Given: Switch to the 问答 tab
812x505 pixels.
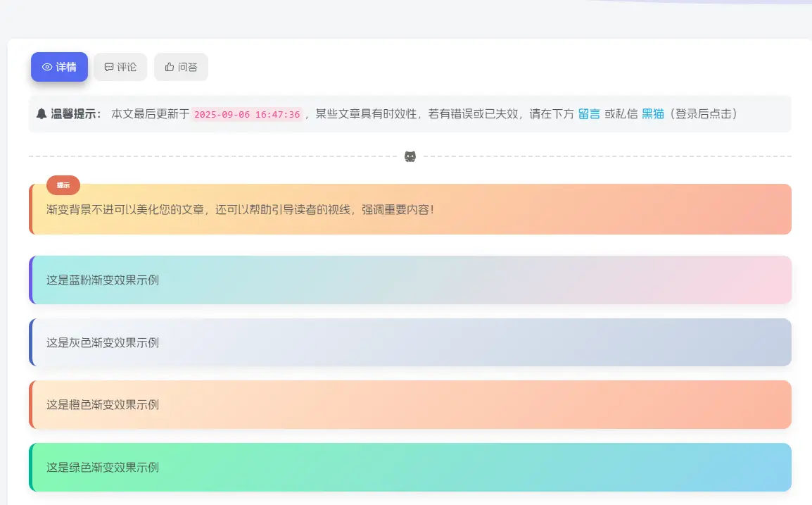Looking at the screenshot, I should tap(181, 67).
